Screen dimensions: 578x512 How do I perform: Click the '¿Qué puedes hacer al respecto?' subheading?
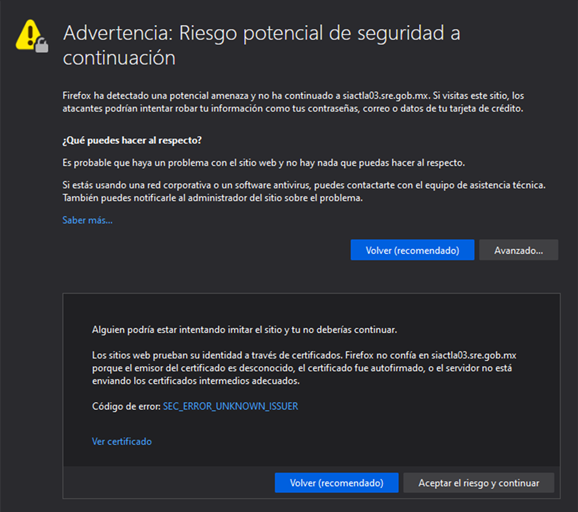132,140
